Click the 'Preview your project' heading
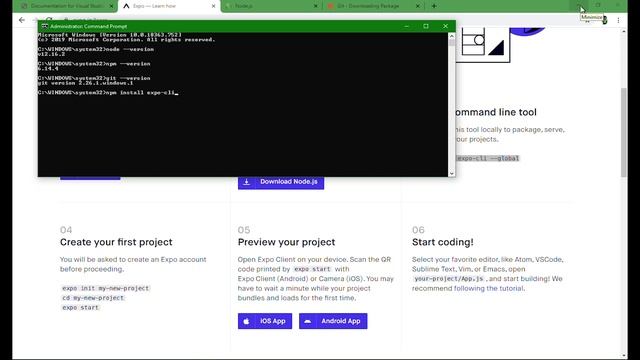 [287, 242]
